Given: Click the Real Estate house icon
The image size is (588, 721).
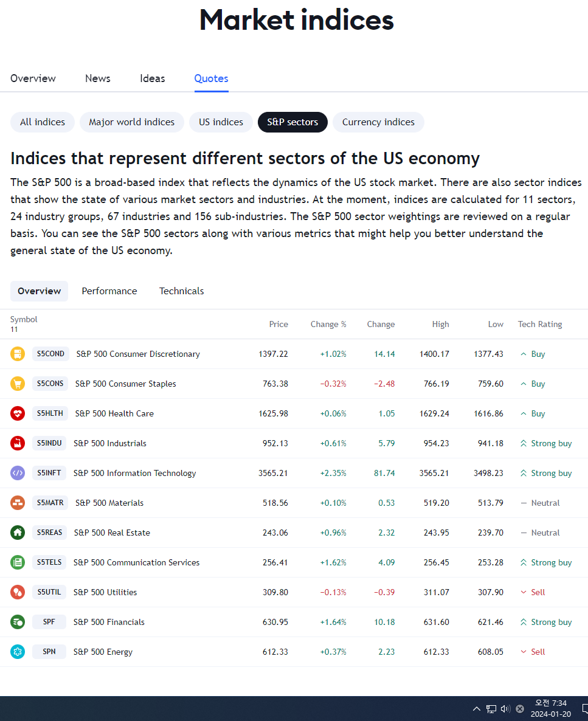Looking at the screenshot, I should [18, 533].
